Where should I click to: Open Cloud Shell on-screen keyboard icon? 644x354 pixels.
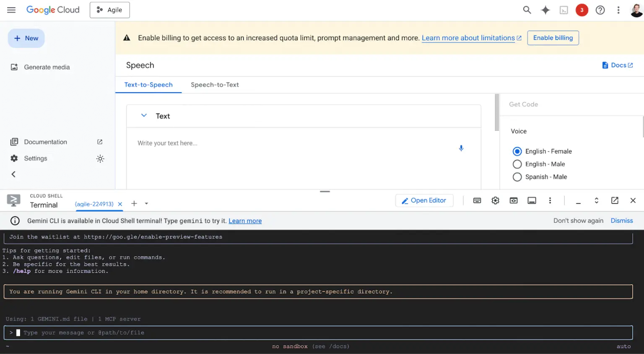click(x=477, y=200)
